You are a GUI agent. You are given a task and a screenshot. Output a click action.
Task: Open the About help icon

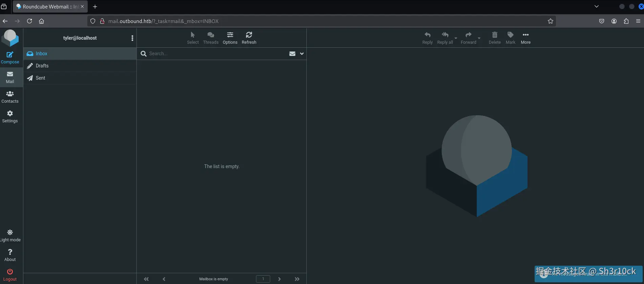(x=10, y=255)
